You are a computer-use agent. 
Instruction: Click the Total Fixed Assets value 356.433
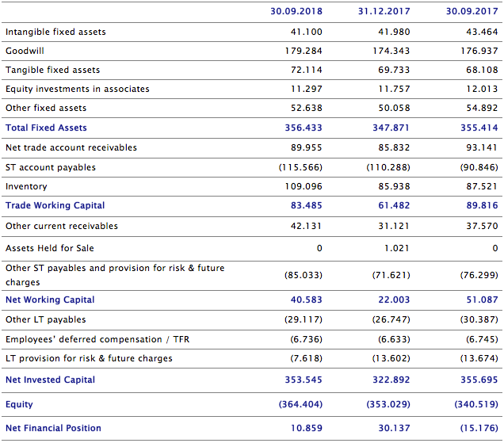point(304,128)
